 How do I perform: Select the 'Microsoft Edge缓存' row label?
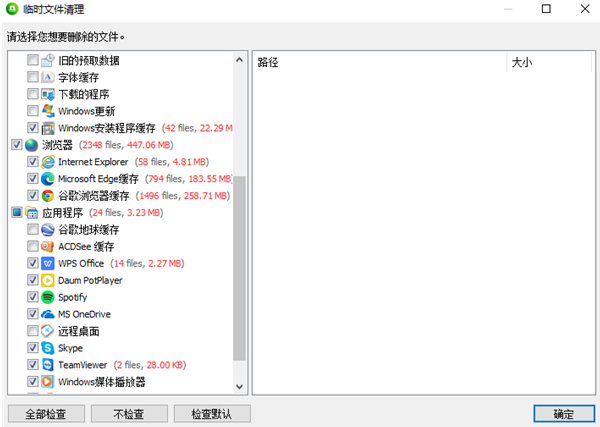tap(98, 179)
